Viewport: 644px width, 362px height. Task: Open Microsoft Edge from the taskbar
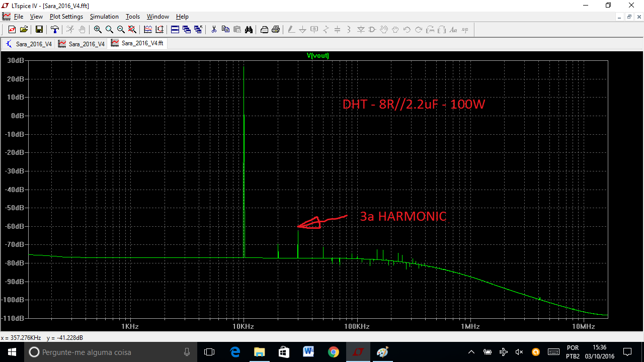[235, 352]
